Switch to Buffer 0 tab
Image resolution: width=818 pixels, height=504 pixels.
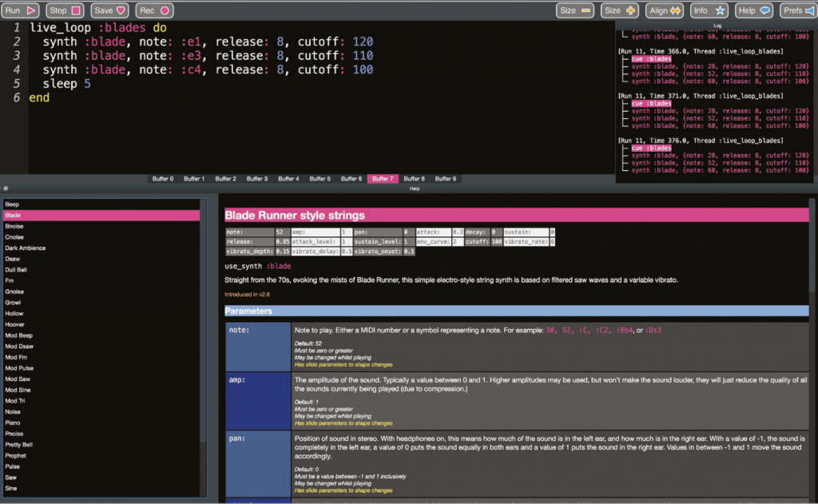tap(162, 179)
